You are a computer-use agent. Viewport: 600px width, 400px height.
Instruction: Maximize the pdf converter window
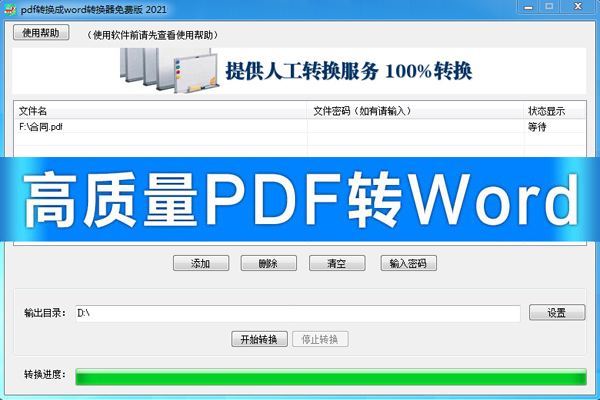click(549, 7)
